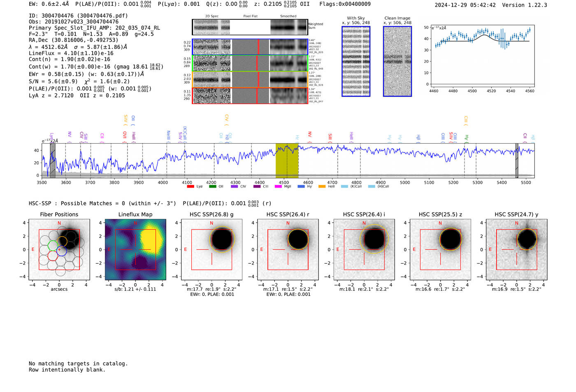The image size is (576, 392).
Task: Pick the (H)CaII legend swatch
Action: [x=372, y=186]
